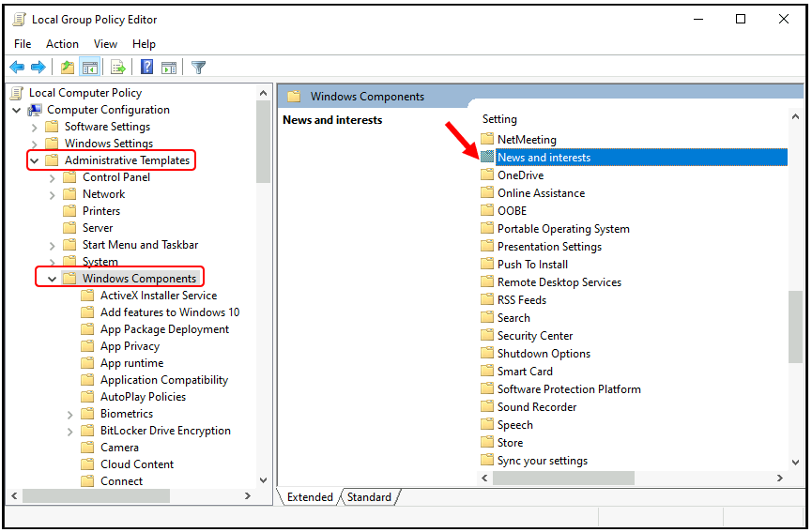This screenshot has width=812, height=532.
Task: Expand the Software Settings node
Action: click(34, 128)
